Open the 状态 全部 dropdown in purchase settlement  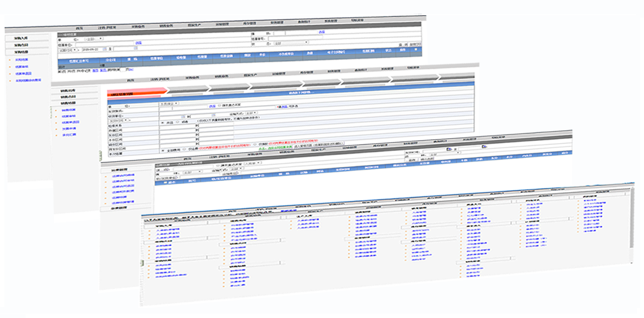point(291,42)
